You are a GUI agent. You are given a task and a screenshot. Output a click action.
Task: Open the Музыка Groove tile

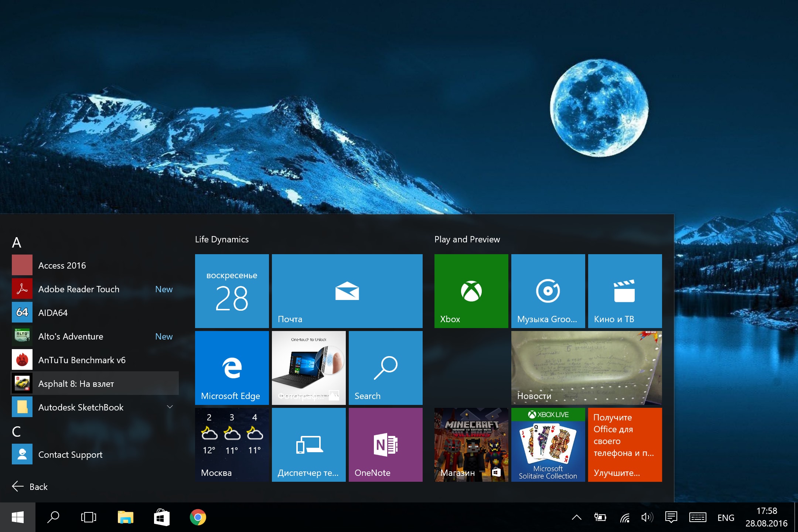548,291
